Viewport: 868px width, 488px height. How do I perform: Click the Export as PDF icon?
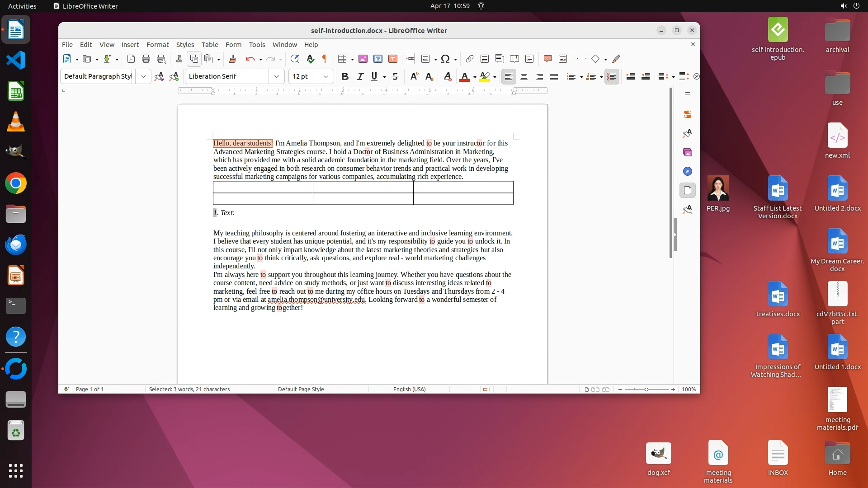(131, 59)
